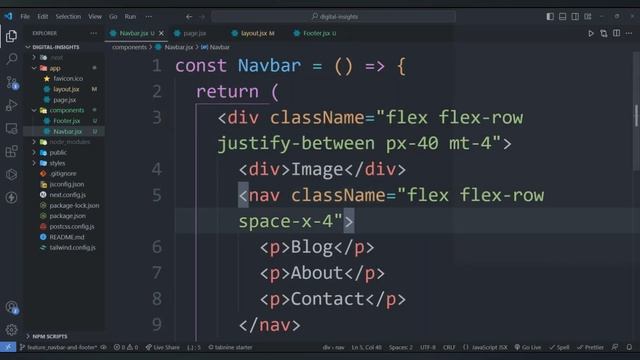This screenshot has width=640, height=360.
Task: Open the File menu
Action: click(25, 17)
